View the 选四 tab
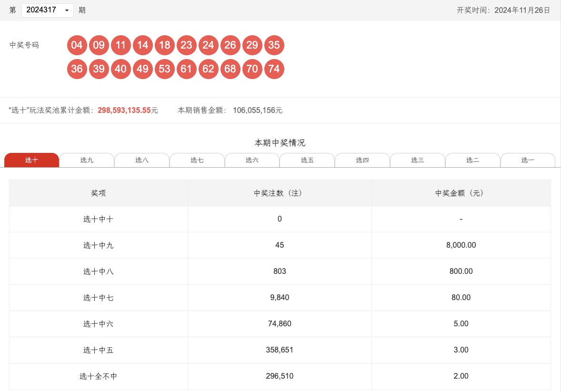The height and width of the screenshot is (392, 561). 362,160
